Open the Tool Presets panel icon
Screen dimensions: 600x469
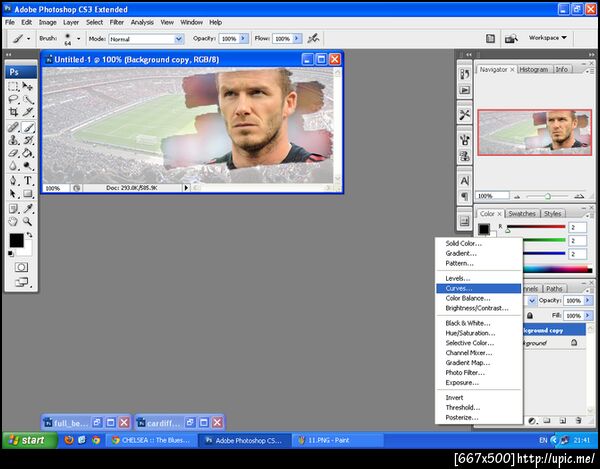[465, 114]
